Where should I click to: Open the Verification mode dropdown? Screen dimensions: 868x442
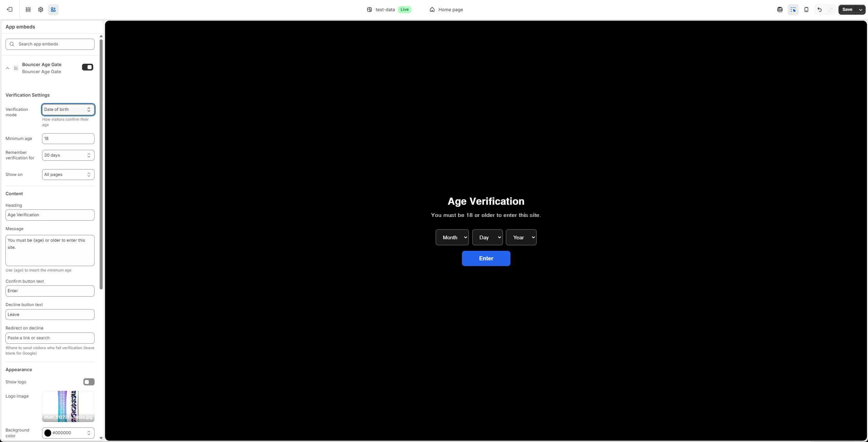tap(68, 109)
